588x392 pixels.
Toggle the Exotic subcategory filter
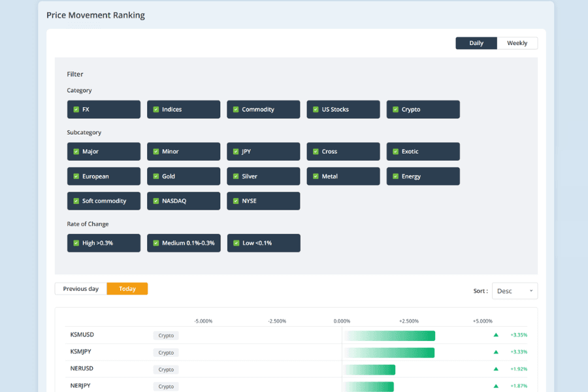423,152
